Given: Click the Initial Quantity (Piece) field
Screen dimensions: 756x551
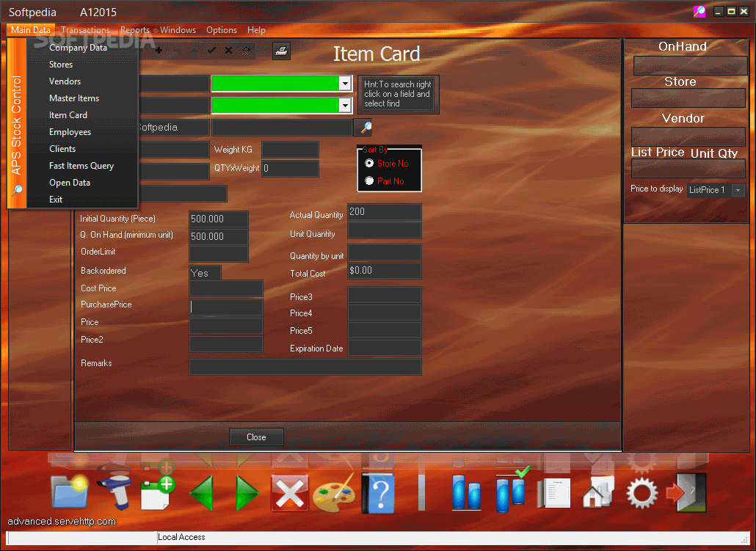Looking at the screenshot, I should pyautogui.click(x=219, y=219).
